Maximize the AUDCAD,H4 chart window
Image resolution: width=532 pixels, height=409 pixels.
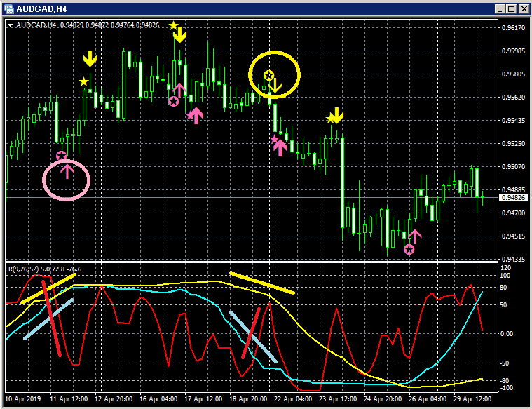coord(512,9)
